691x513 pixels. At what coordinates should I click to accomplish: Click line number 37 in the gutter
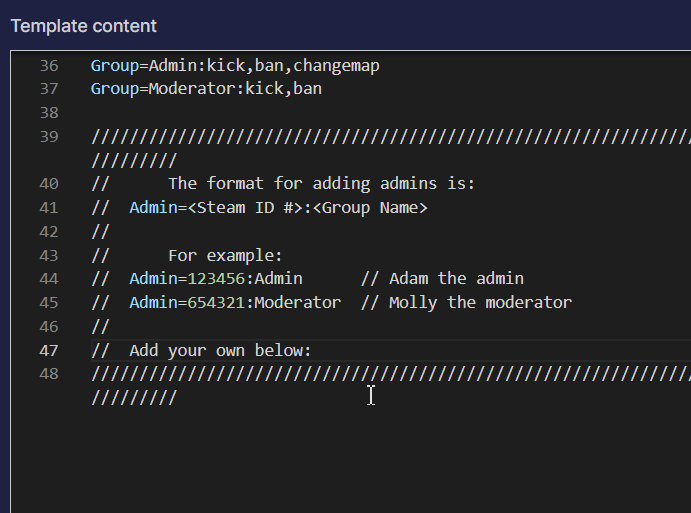(x=48, y=89)
